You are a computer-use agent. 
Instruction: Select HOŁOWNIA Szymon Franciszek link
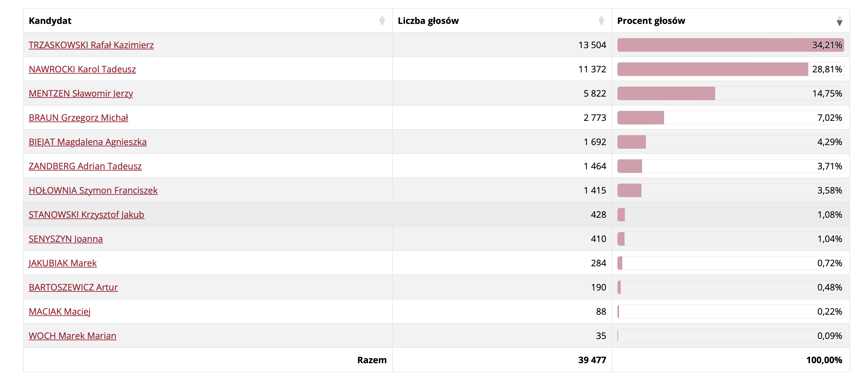point(93,190)
